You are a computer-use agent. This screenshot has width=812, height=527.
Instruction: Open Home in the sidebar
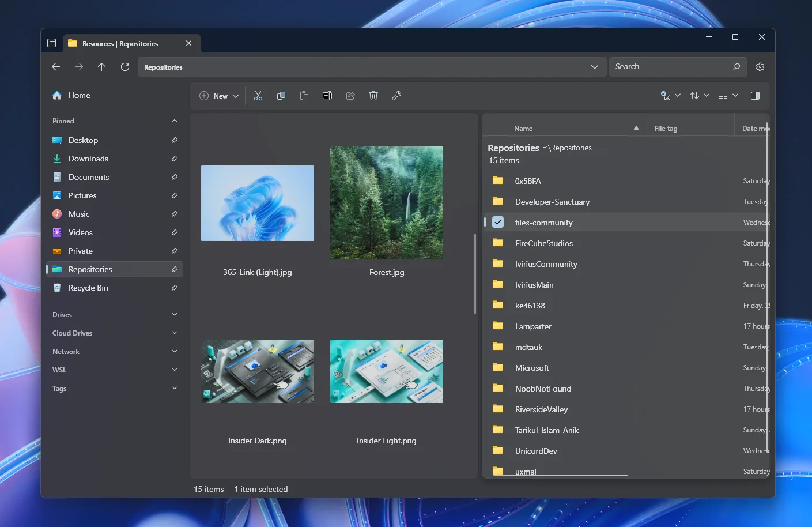[x=114, y=96]
